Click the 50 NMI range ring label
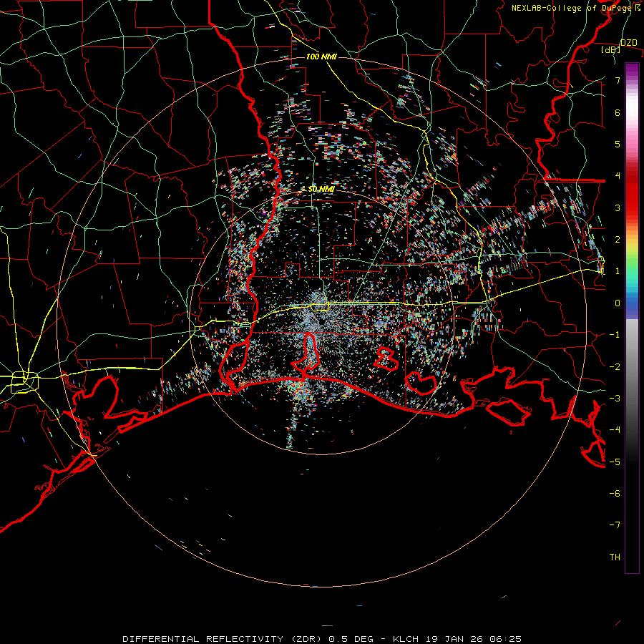Screen dimensions: 644x644 point(321,189)
